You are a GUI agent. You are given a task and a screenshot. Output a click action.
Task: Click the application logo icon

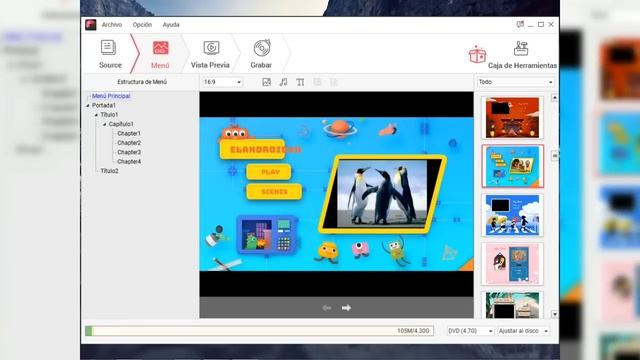[x=91, y=25]
